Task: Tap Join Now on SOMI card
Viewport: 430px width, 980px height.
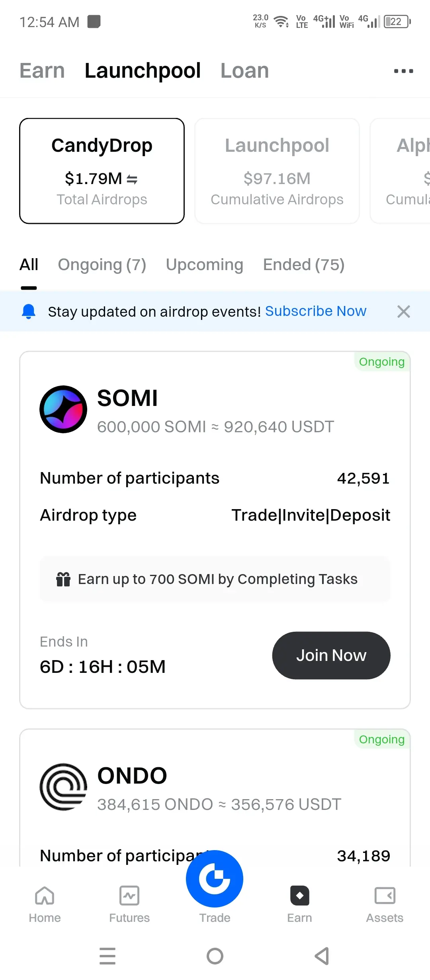Action: click(x=331, y=655)
